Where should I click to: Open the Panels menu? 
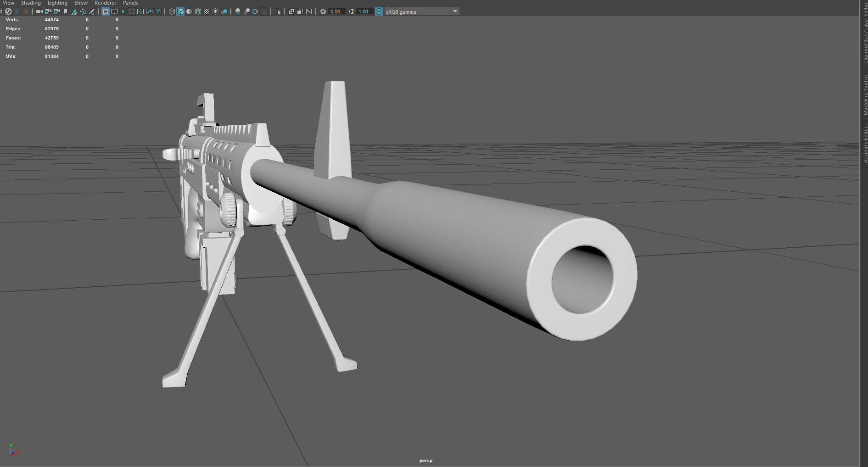pos(130,3)
